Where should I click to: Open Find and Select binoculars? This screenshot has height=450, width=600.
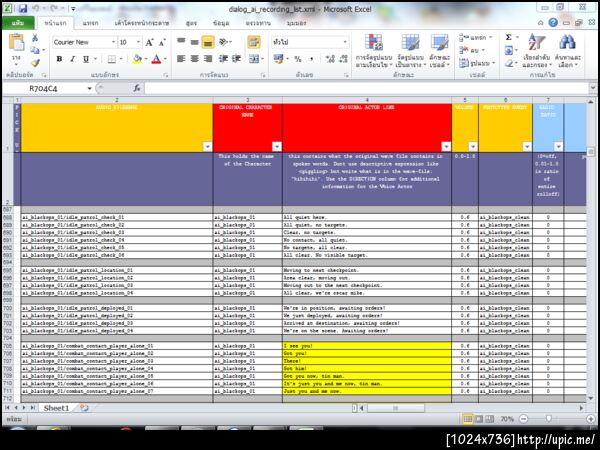pyautogui.click(x=567, y=51)
